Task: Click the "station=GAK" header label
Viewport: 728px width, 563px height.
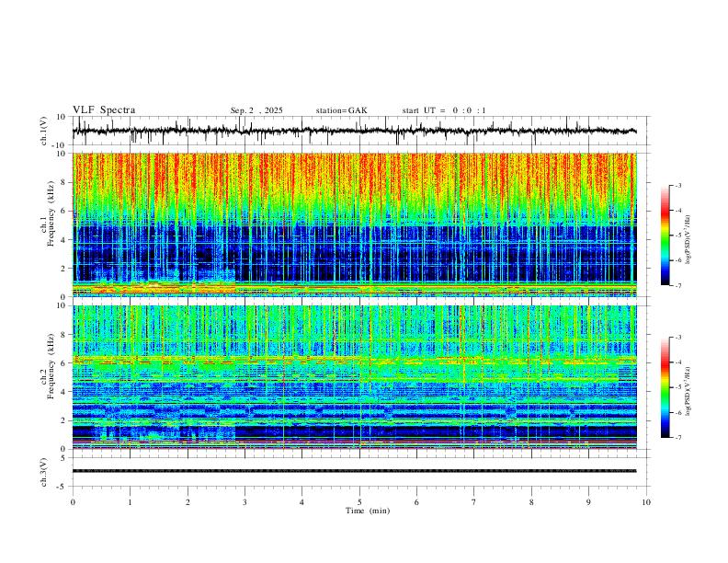Action: coord(341,110)
